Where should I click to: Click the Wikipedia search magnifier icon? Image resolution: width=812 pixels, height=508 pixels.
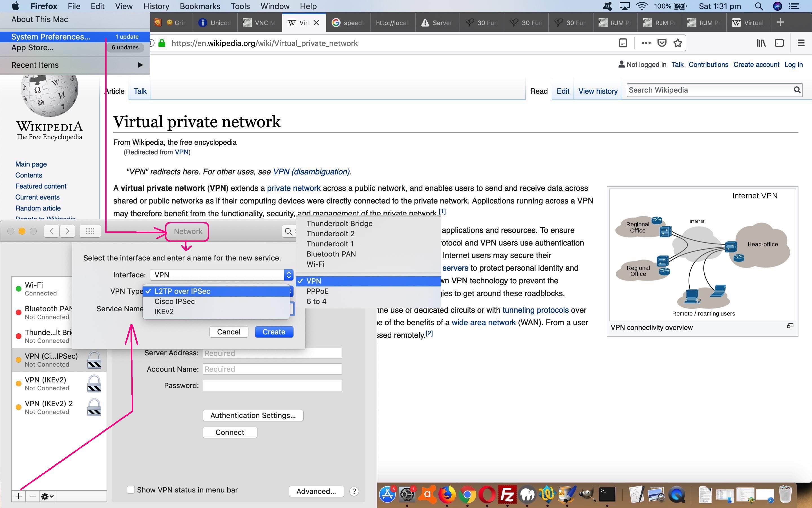click(x=797, y=90)
